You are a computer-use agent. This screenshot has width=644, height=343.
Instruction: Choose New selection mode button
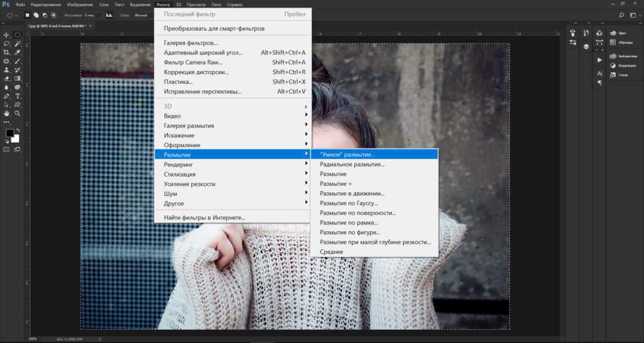point(28,15)
